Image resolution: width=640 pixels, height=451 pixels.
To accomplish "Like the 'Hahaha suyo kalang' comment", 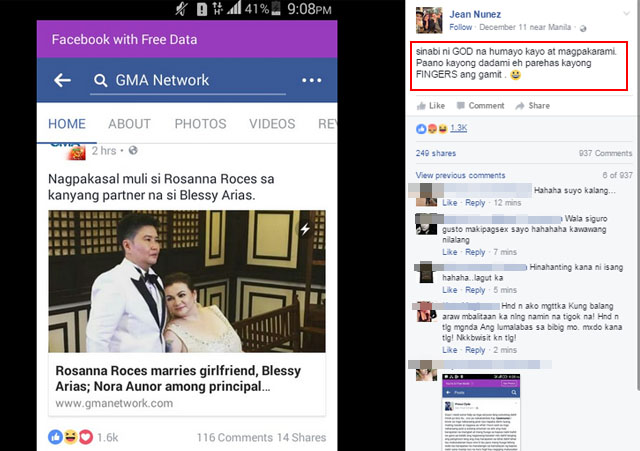I will tap(450, 203).
